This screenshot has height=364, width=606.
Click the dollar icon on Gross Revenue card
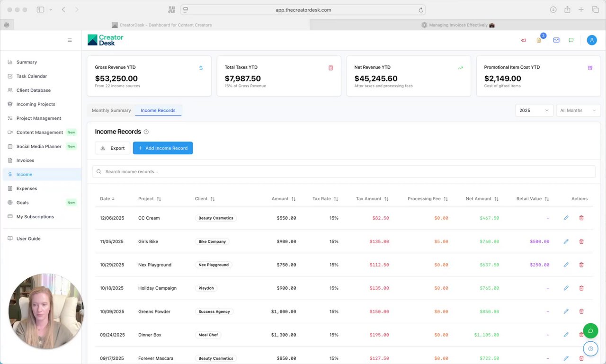point(201,68)
